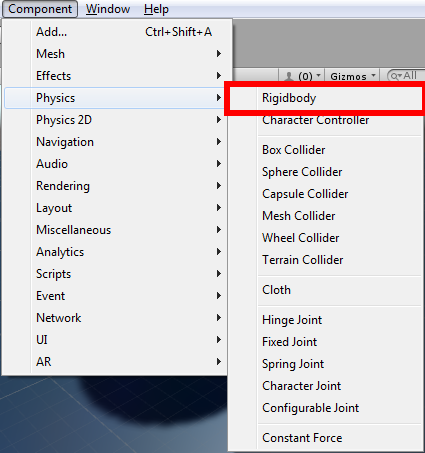Expand the Mesh submenu arrow
425x453 pixels.
[x=219, y=54]
